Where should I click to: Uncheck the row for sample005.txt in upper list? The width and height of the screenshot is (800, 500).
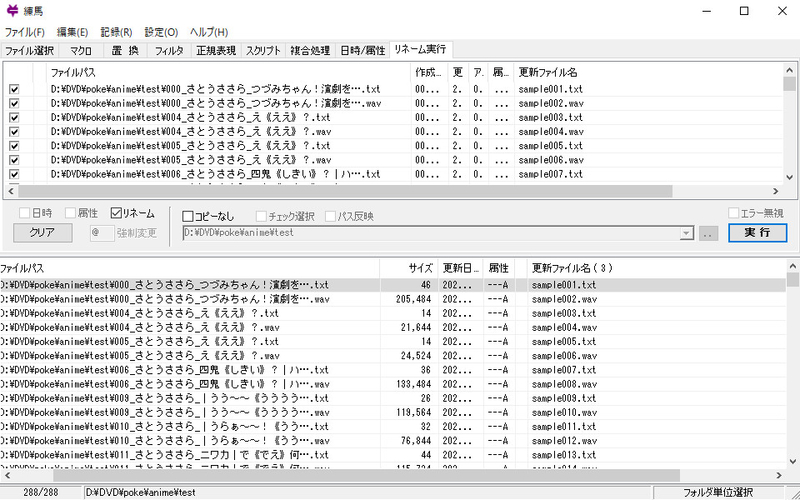(x=14, y=146)
